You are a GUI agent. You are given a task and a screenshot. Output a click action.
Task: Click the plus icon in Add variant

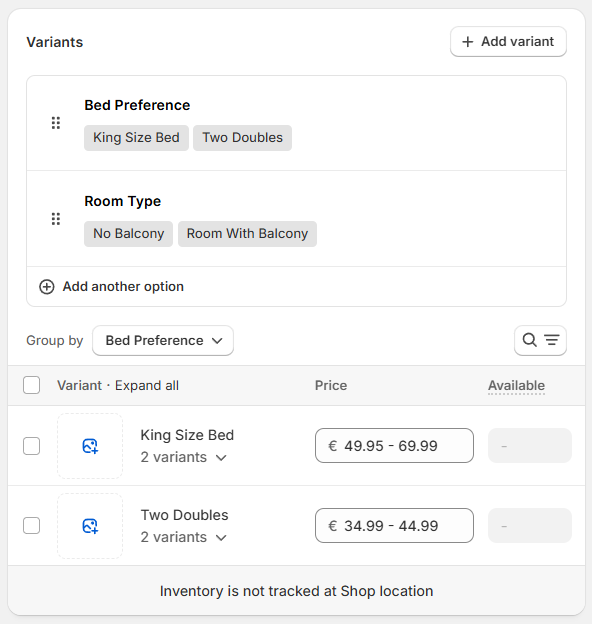coord(468,42)
